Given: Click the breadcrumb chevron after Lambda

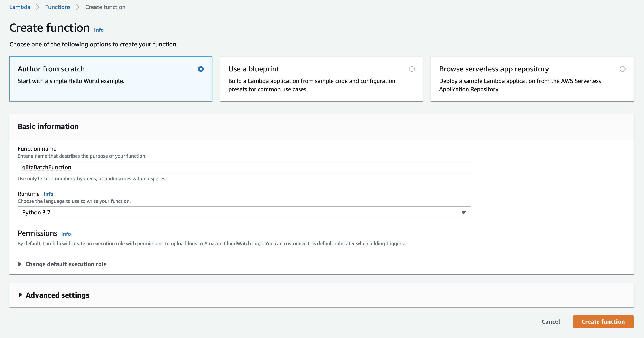Looking at the screenshot, I should [x=38, y=7].
